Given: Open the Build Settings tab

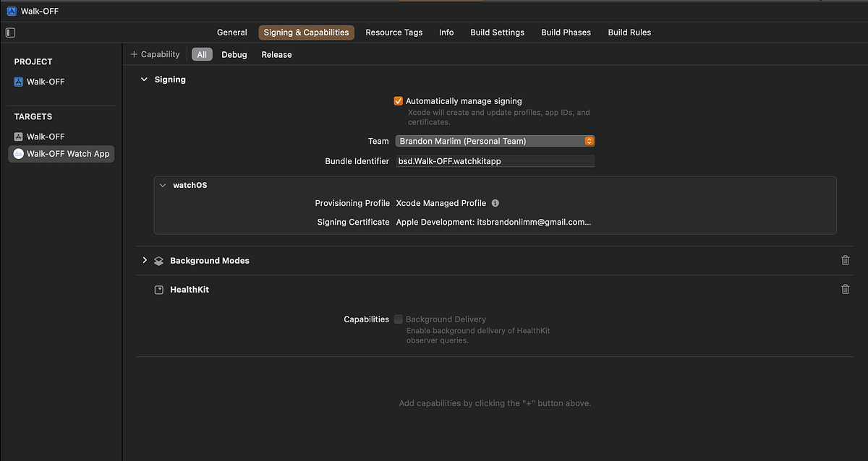Looking at the screenshot, I should 497,32.
